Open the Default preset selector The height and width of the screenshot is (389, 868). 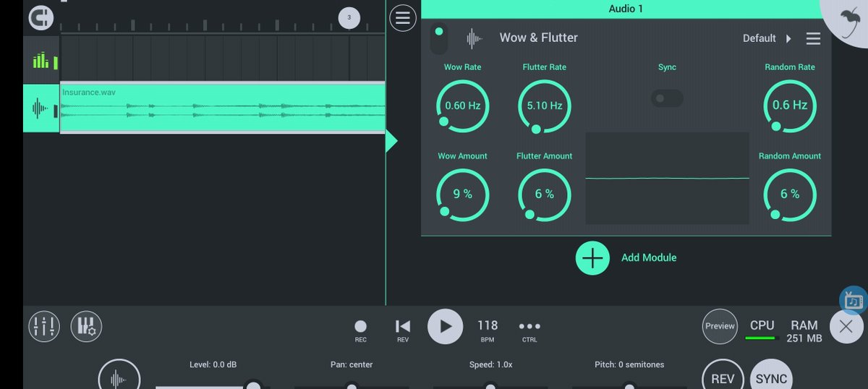[x=759, y=38]
